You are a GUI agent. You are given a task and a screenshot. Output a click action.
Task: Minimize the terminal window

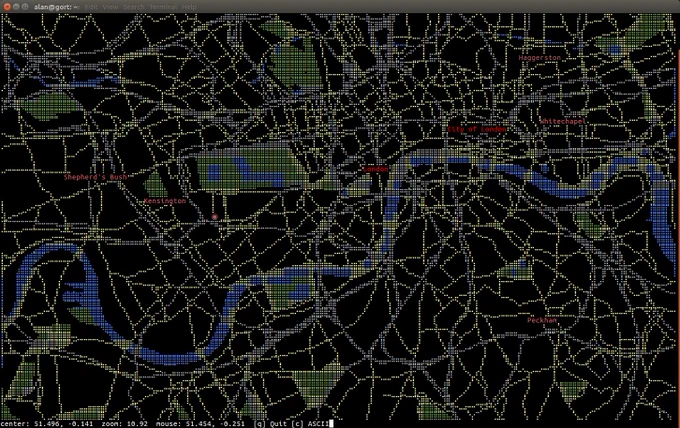pos(16,7)
